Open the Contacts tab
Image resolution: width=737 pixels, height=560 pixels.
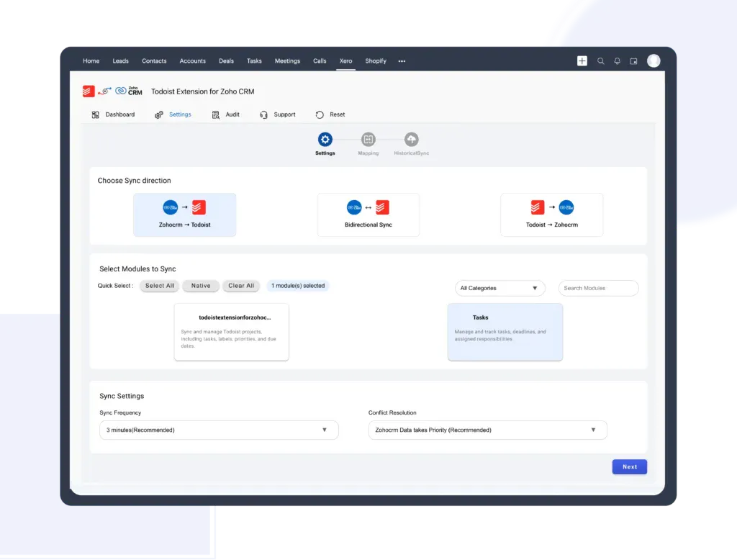click(x=154, y=61)
